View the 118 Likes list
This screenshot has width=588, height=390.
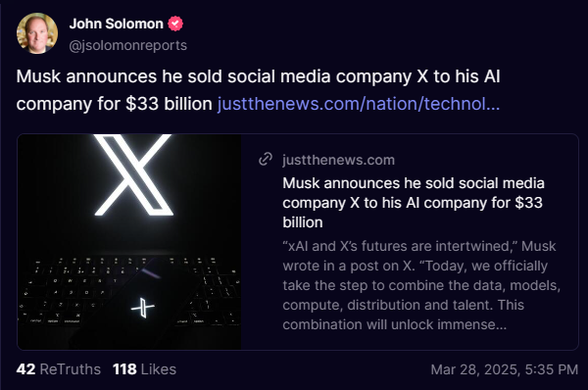[x=144, y=369]
